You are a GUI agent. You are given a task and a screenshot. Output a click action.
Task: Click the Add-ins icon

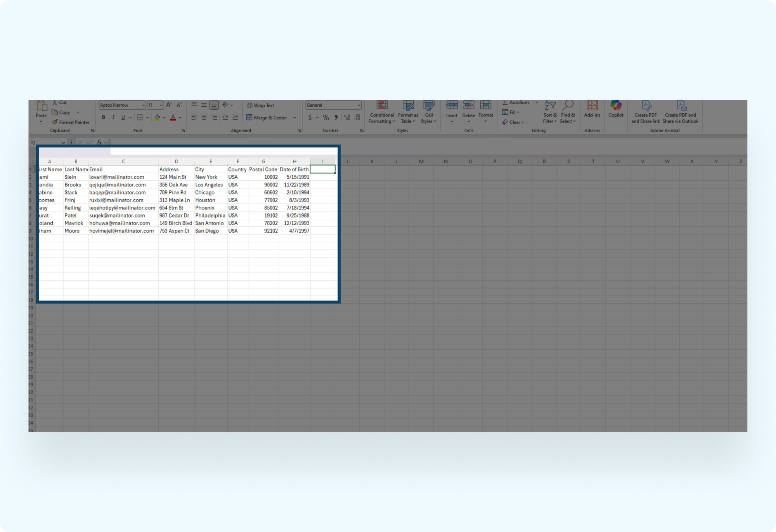(x=592, y=105)
